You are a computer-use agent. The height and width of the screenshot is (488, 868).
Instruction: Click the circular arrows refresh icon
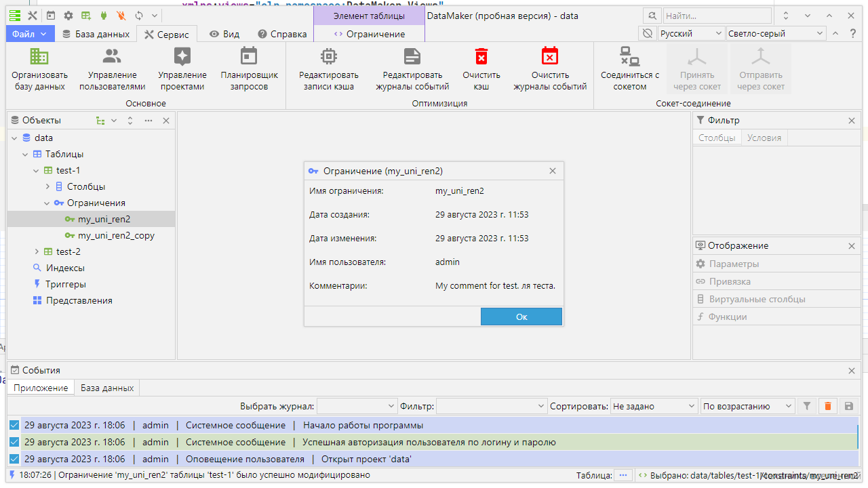pyautogui.click(x=139, y=16)
